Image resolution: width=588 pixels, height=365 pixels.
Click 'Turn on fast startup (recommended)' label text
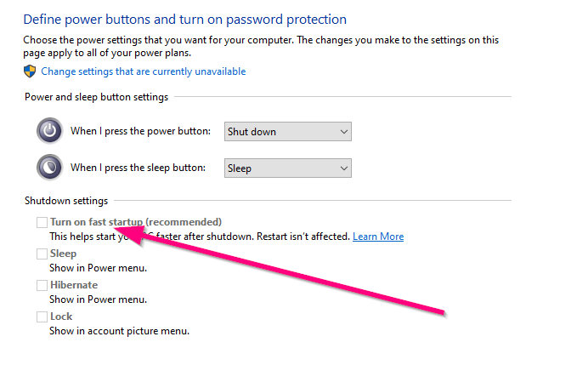(135, 222)
